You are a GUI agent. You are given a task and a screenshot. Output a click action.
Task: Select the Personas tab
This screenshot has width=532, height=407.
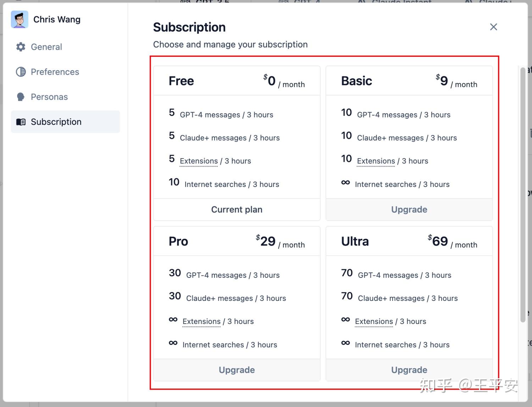[x=49, y=97]
